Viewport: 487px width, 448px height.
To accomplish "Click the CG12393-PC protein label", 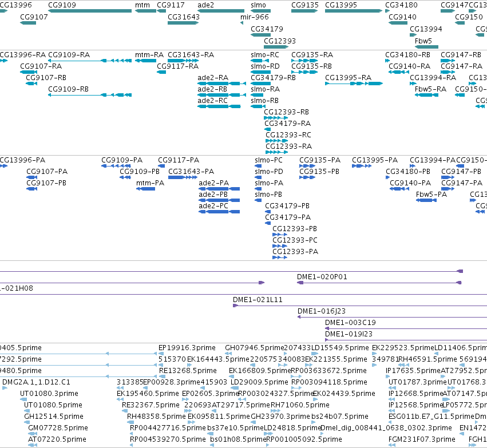I will (x=295, y=240).
